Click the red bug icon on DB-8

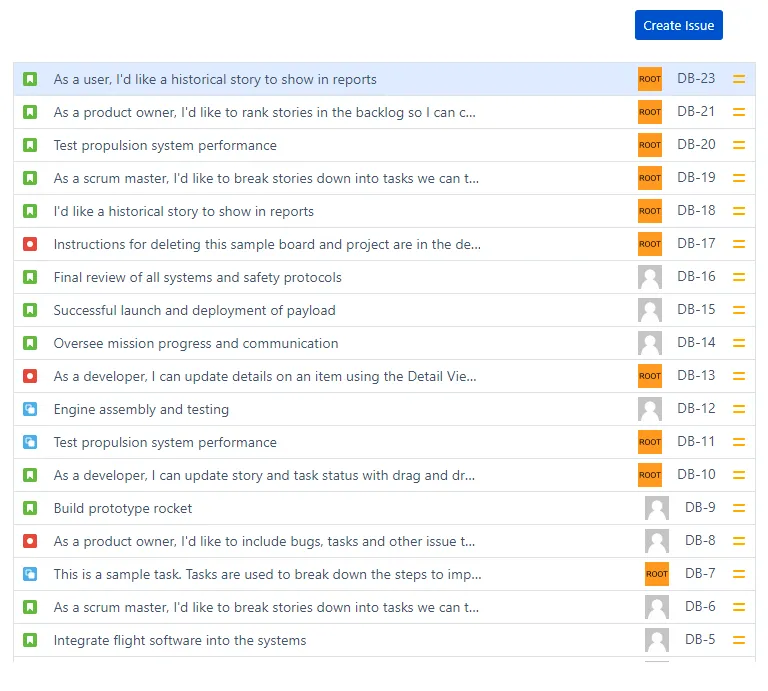click(x=30, y=541)
